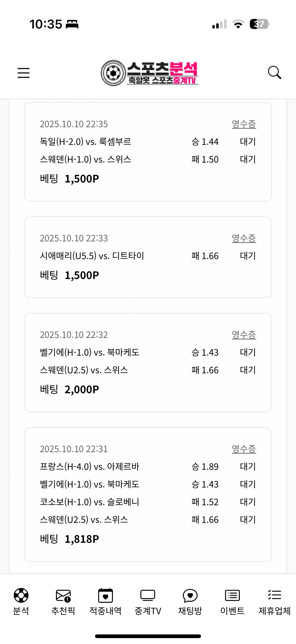The image size is (296, 644).
Task: Open 영수증 link for 22:32 bet
Action: (x=244, y=335)
